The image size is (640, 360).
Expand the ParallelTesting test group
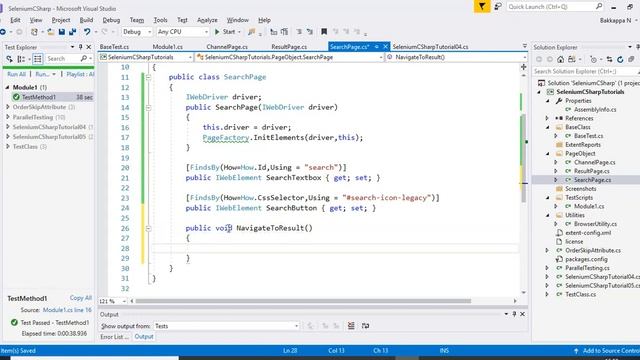coord(8,117)
